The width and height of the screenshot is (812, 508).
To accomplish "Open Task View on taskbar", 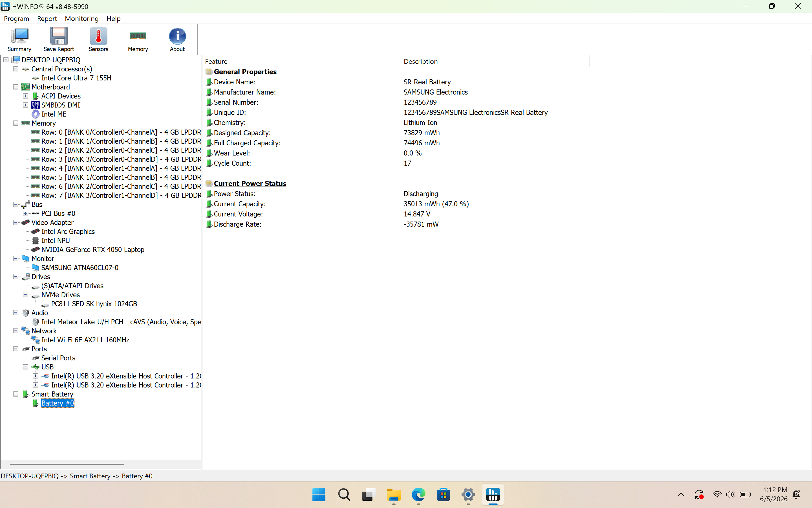I will [369, 494].
